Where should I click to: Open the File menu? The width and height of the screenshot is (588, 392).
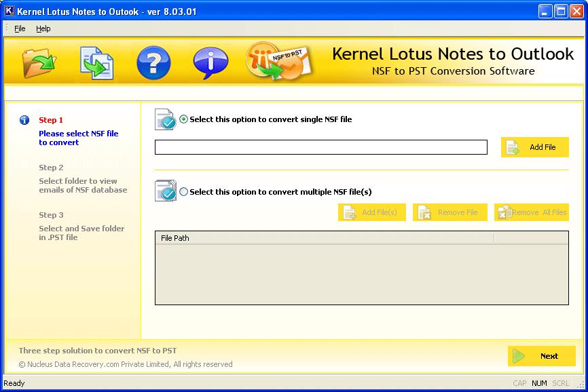[20, 28]
